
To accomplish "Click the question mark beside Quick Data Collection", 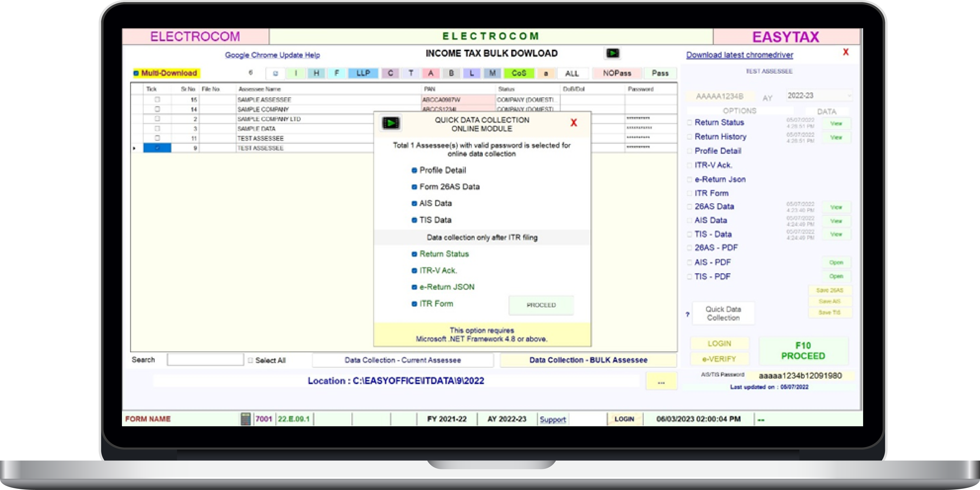I will click(687, 315).
